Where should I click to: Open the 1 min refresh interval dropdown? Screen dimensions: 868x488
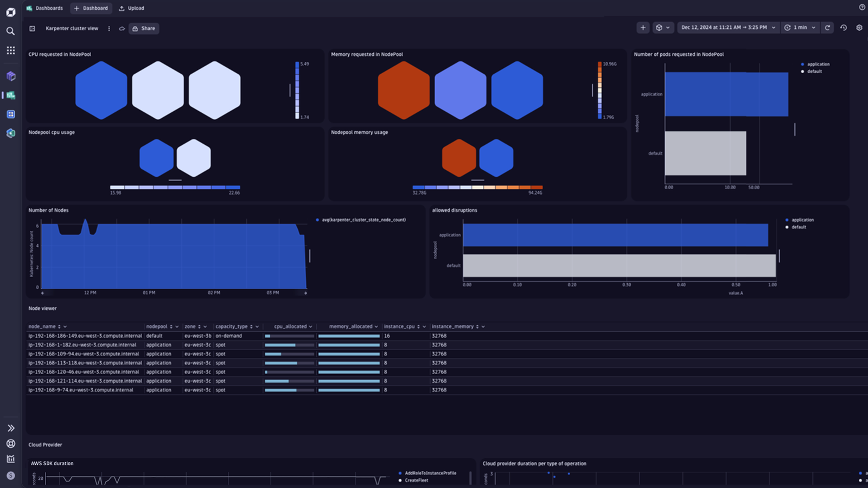[800, 28]
